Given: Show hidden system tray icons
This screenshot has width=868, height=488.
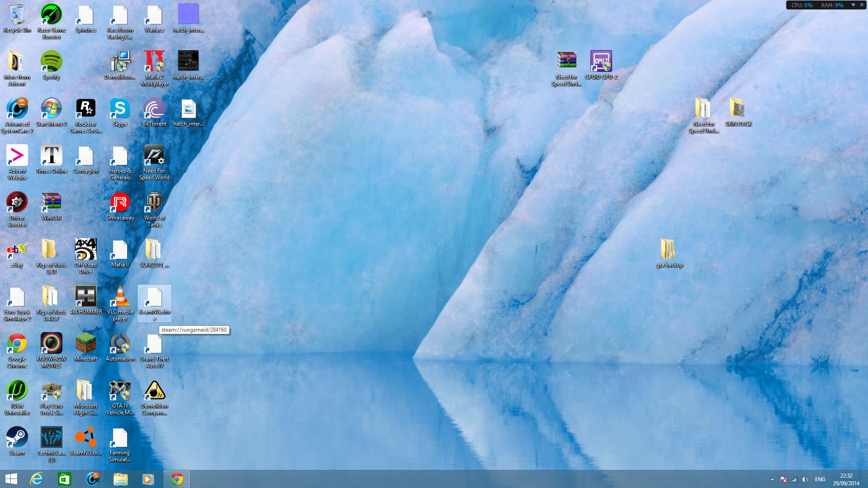Looking at the screenshot, I should click(772, 479).
